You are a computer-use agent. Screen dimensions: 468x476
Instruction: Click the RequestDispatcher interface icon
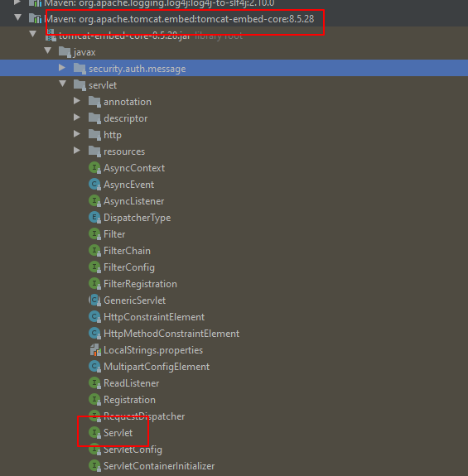tap(94, 416)
